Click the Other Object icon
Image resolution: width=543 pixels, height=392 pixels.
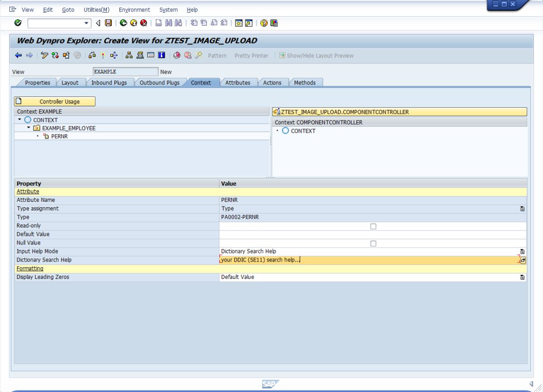66,56
